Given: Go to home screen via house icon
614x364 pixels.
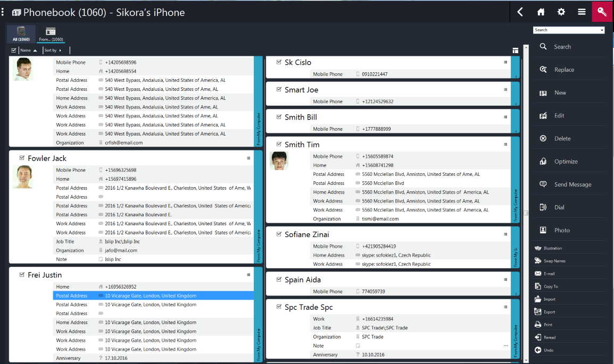Looking at the screenshot, I should coord(541,12).
